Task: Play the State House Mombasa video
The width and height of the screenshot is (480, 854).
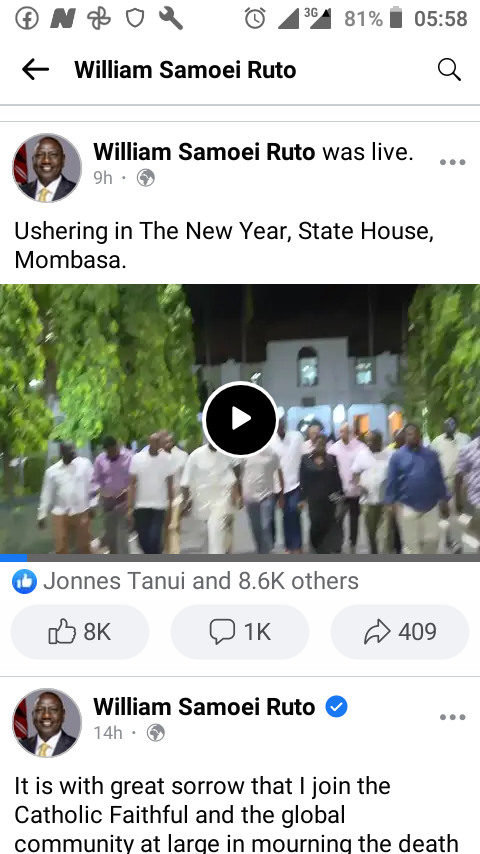Action: 240,419
